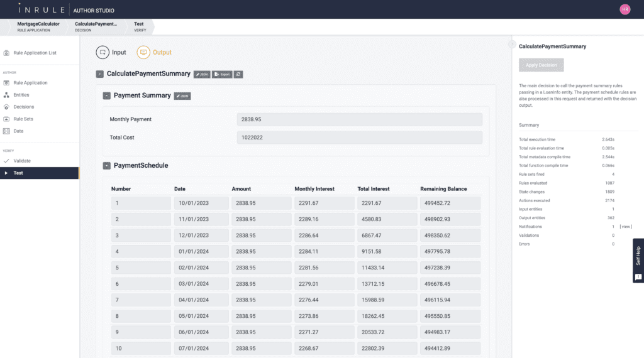The image size is (644, 358).
Task: Collapse the right panel with the chevron
Action: click(512, 44)
